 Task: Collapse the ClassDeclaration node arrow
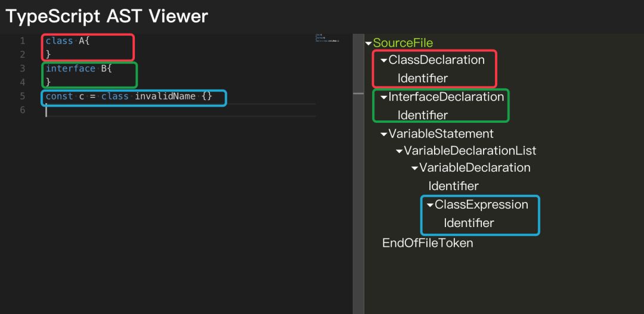(x=383, y=61)
